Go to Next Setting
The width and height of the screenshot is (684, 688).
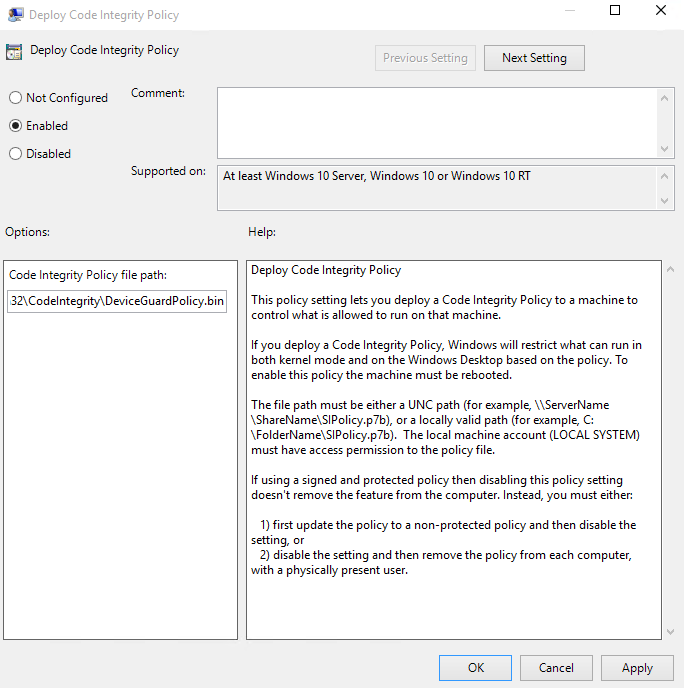point(534,58)
